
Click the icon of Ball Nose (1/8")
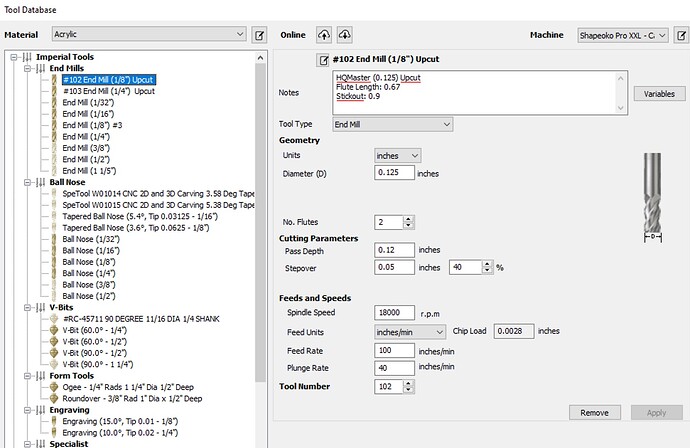pos(54,262)
